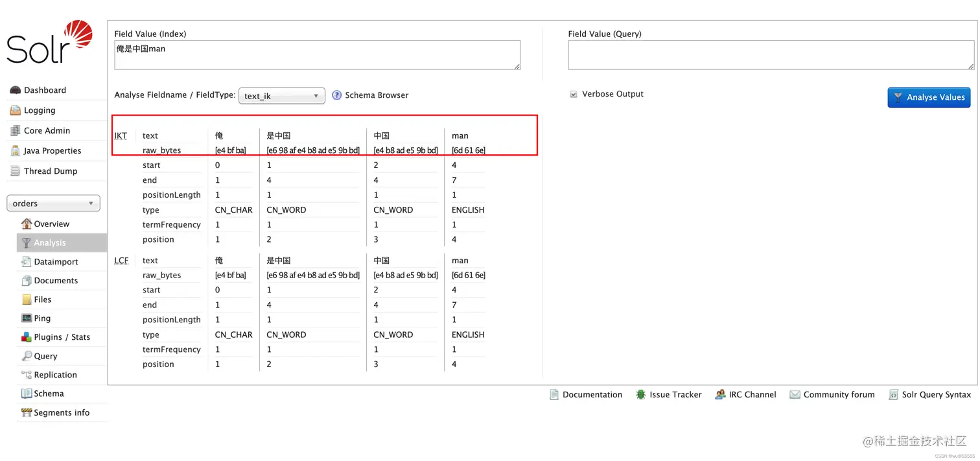Click the Segments info icon
The image size is (980, 461).
point(27,412)
